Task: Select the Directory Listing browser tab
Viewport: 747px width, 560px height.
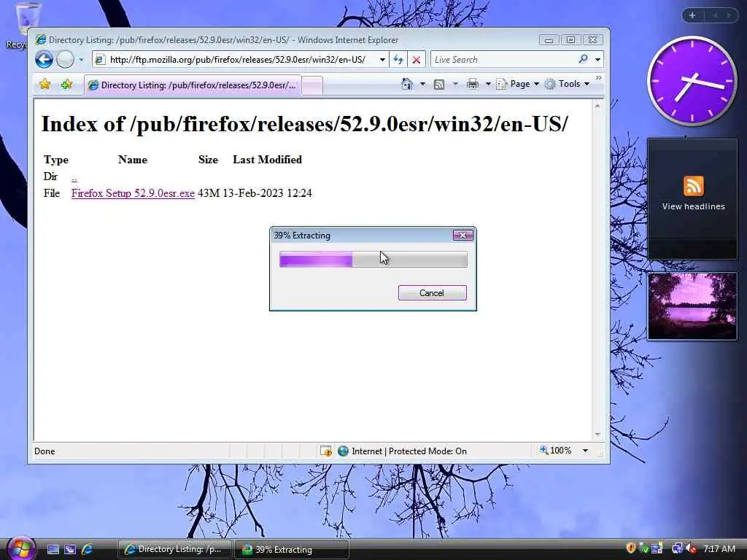Action: [x=193, y=85]
